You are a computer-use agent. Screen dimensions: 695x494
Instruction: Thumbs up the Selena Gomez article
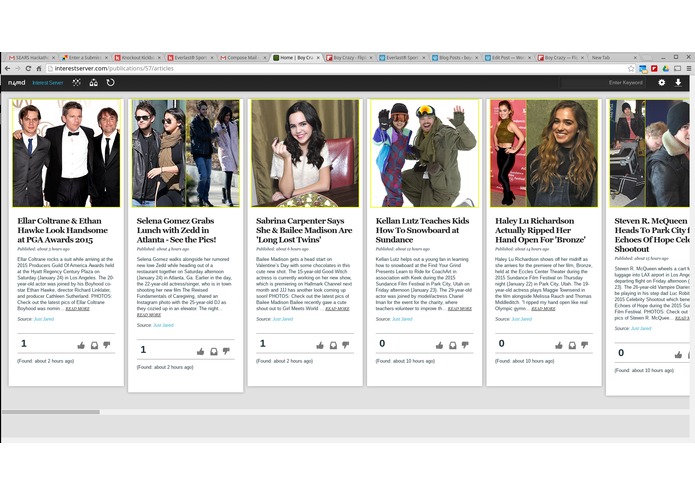coord(200,352)
